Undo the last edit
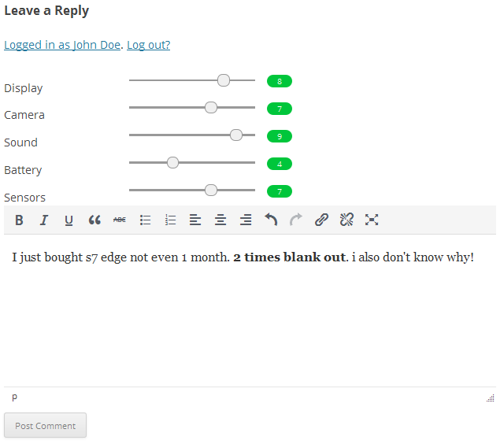The width and height of the screenshot is (504, 444). pyautogui.click(x=271, y=220)
